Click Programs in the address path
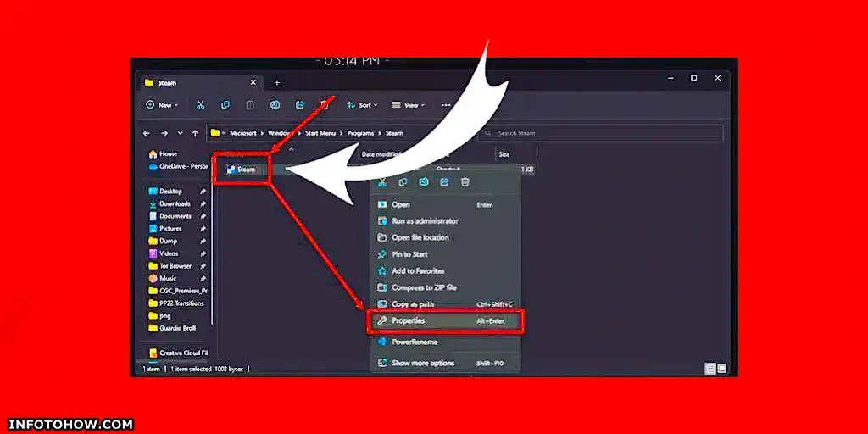This screenshot has height=434, width=868. point(361,133)
